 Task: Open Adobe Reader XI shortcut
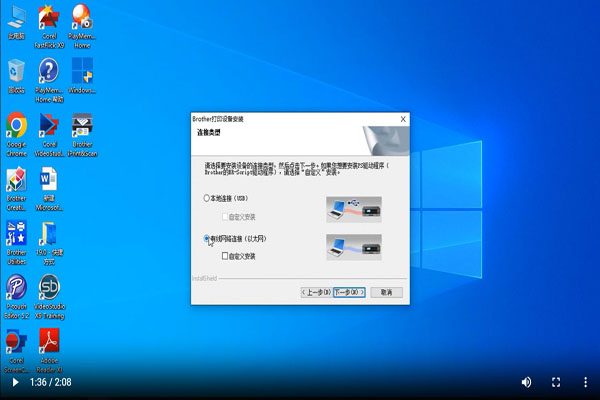[49, 351]
